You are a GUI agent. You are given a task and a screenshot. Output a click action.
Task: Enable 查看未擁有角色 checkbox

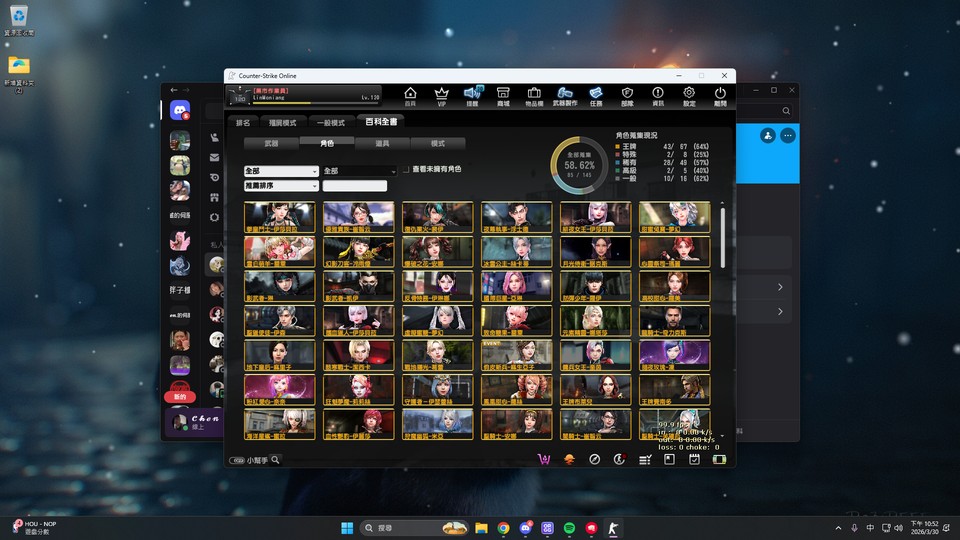pyautogui.click(x=406, y=170)
